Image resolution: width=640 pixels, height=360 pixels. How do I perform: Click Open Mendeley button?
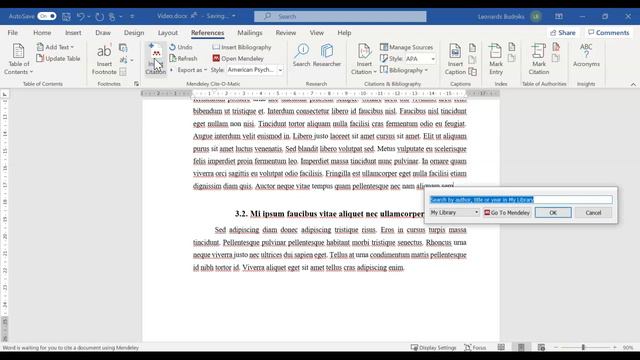coord(238,58)
